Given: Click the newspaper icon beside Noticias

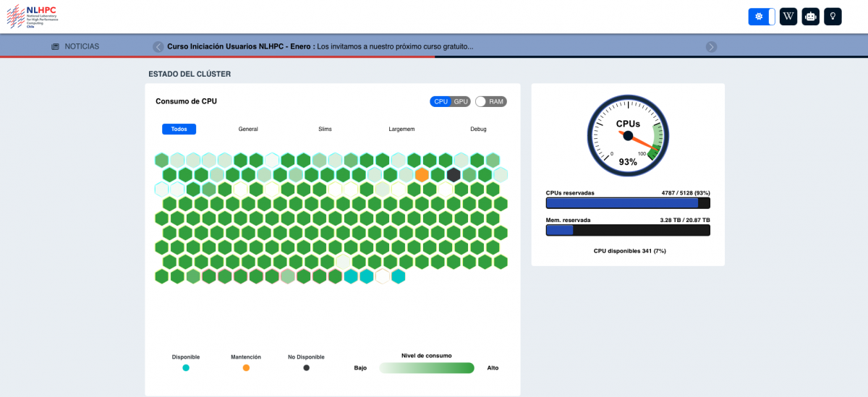Looking at the screenshot, I should point(55,47).
